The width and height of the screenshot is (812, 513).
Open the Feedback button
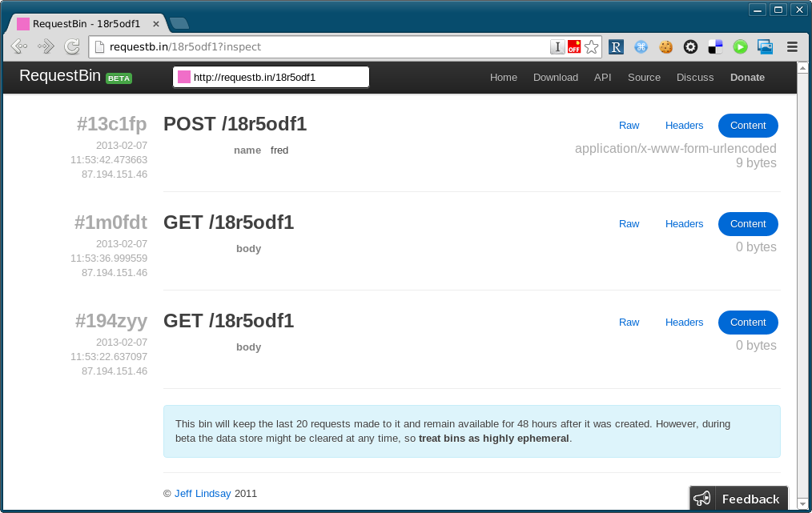[x=738, y=499]
